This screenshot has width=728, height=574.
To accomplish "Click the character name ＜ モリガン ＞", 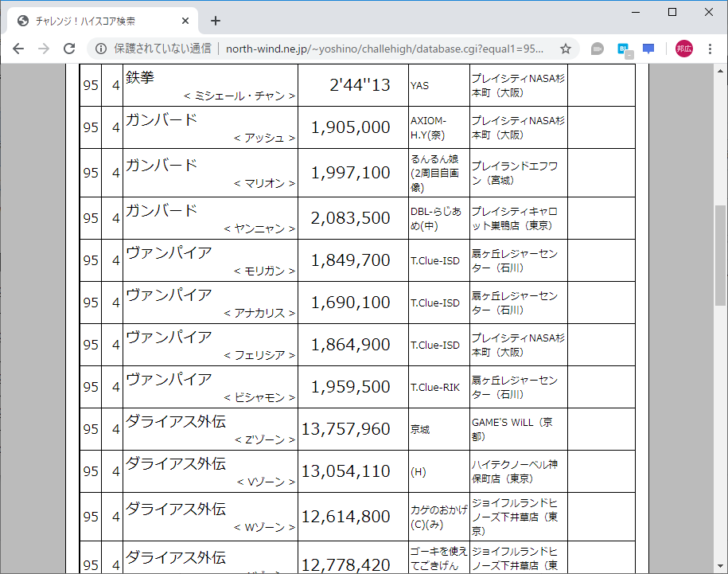I will coord(264,271).
